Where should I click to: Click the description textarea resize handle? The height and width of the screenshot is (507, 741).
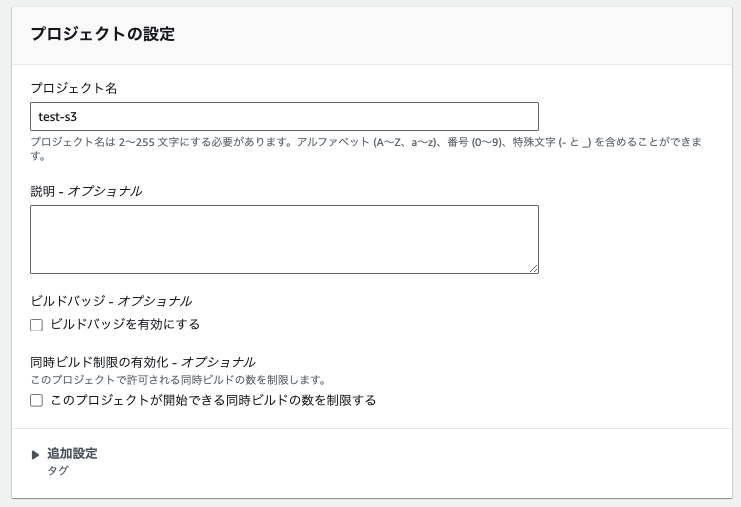534,268
